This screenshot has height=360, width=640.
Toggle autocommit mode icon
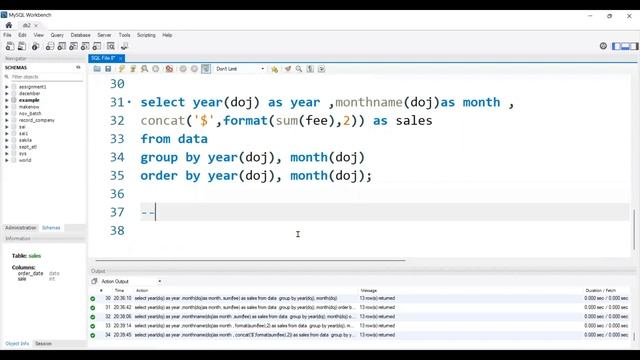pos(206,69)
